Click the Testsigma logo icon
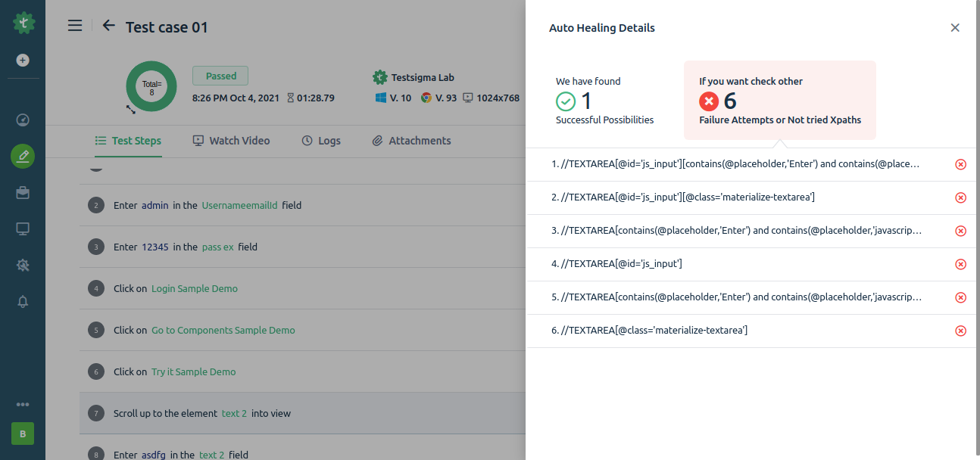This screenshot has height=460, width=980. 23,23
